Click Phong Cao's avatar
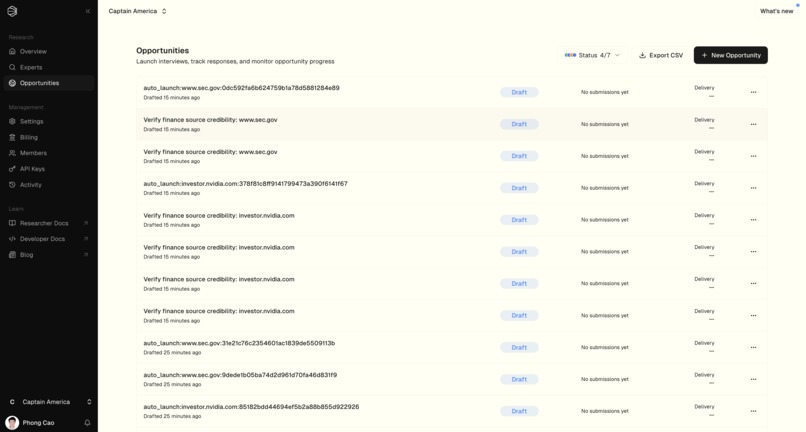Screen dimensions: 806x432 pyautogui.click(x=12, y=423)
